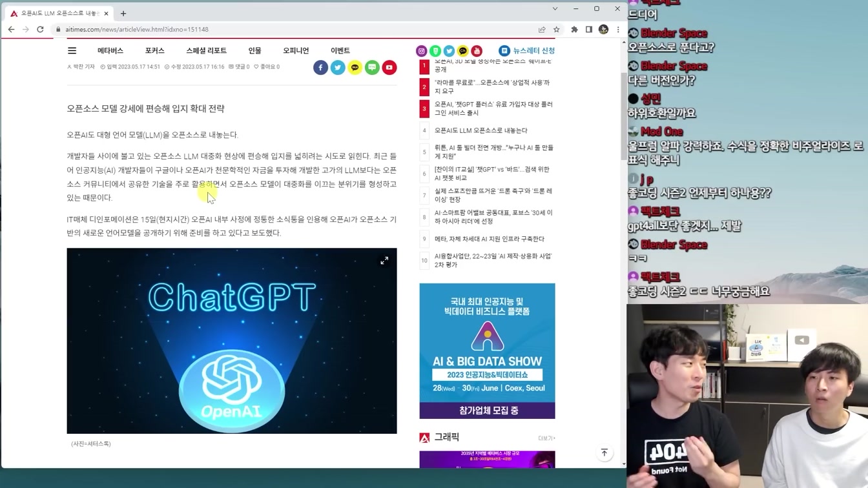This screenshot has height=488, width=868.
Task: Visit the site's Instagram icon in header
Action: pos(422,51)
